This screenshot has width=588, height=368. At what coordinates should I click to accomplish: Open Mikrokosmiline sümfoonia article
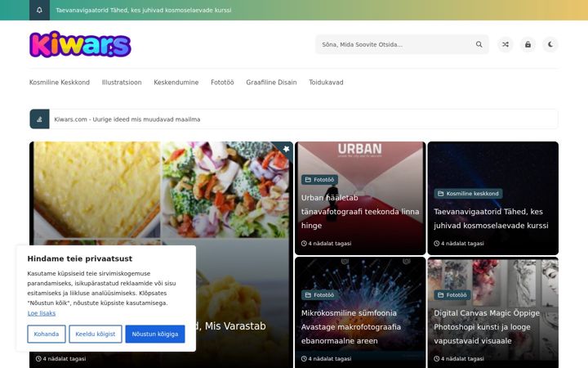click(x=351, y=326)
